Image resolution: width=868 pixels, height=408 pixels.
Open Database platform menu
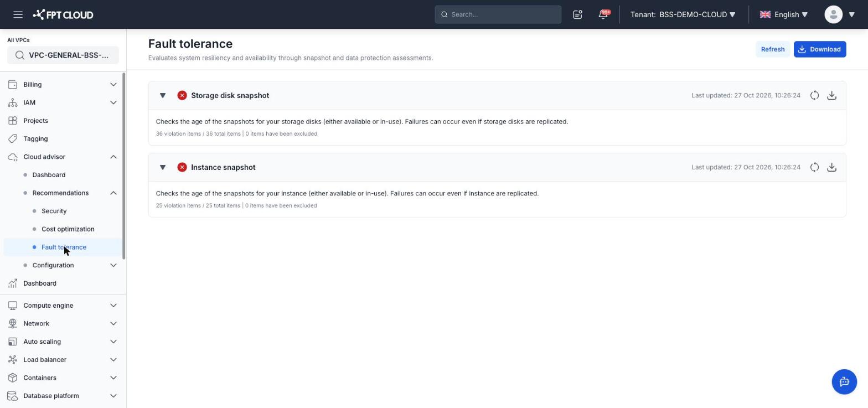tap(63, 396)
